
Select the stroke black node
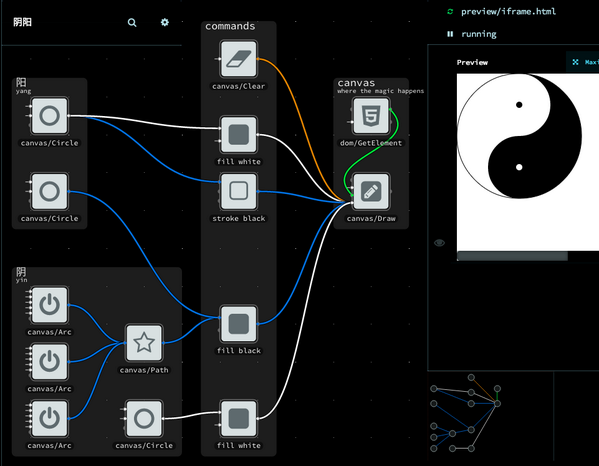(238, 191)
